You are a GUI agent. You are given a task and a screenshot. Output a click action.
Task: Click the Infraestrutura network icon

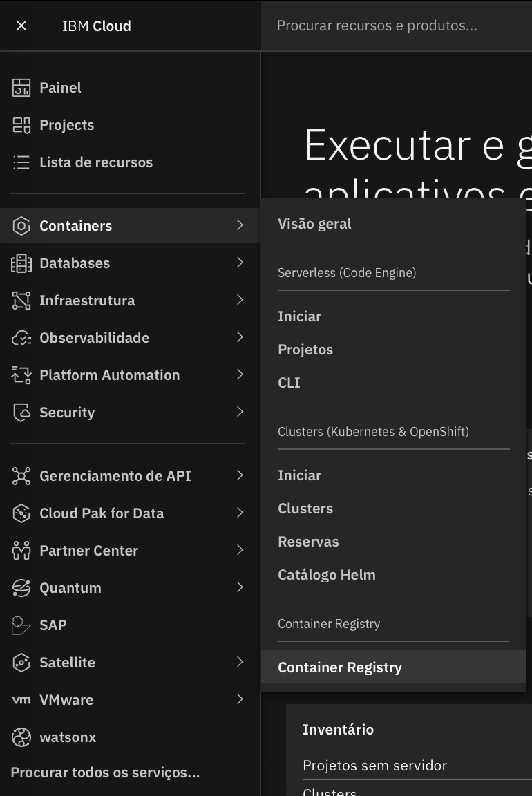pos(21,301)
